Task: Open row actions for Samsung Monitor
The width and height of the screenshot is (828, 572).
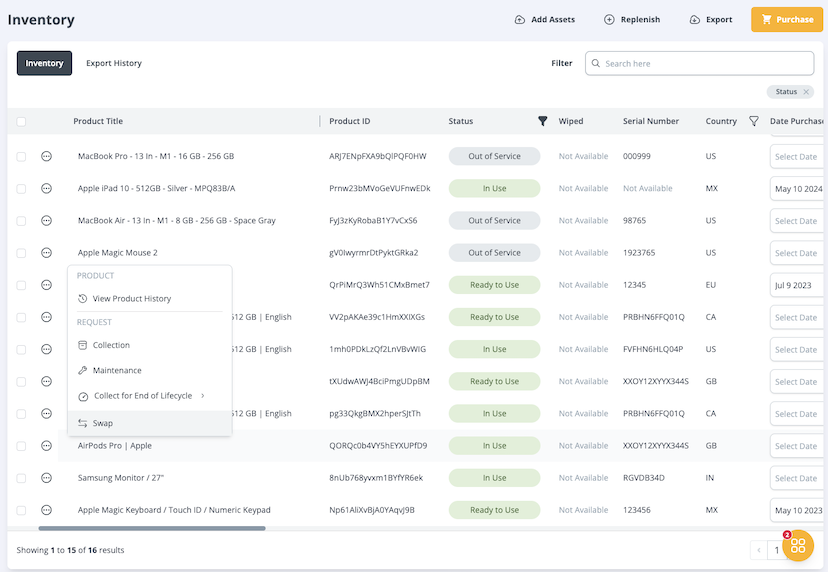Action: [x=46, y=478]
